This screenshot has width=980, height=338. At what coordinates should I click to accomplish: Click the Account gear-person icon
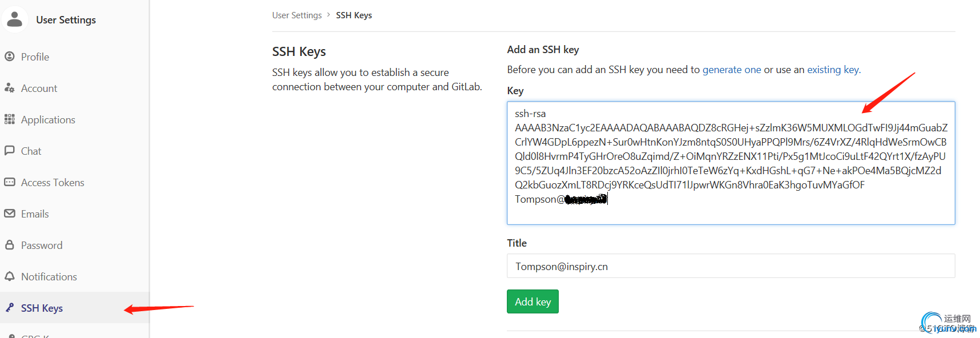coord(10,88)
